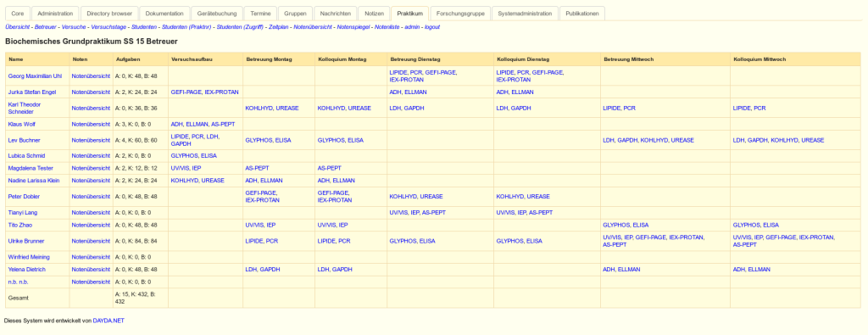Open the Notenspiegel link
Screen dimensions: 868x335
353,26
